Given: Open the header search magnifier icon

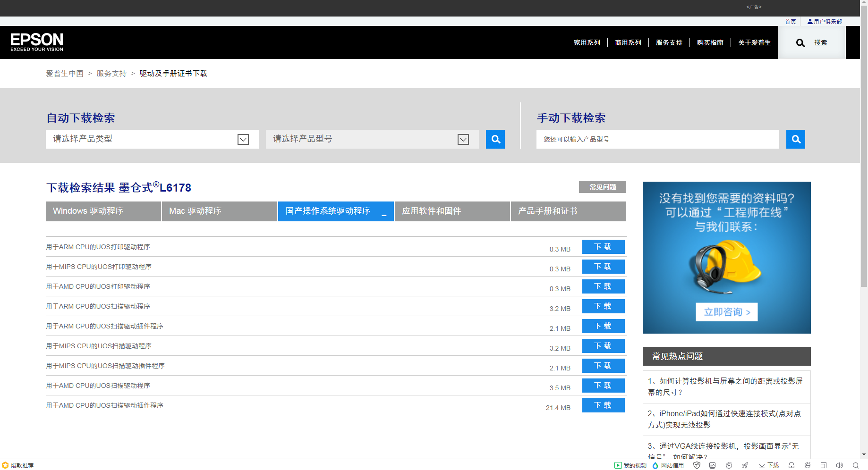Looking at the screenshot, I should [800, 43].
